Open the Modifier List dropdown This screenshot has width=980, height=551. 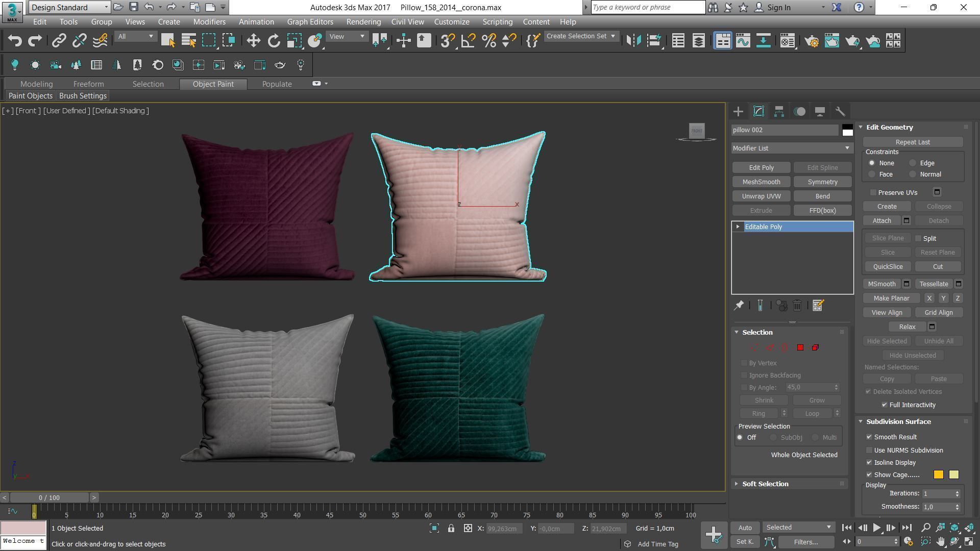click(x=792, y=148)
